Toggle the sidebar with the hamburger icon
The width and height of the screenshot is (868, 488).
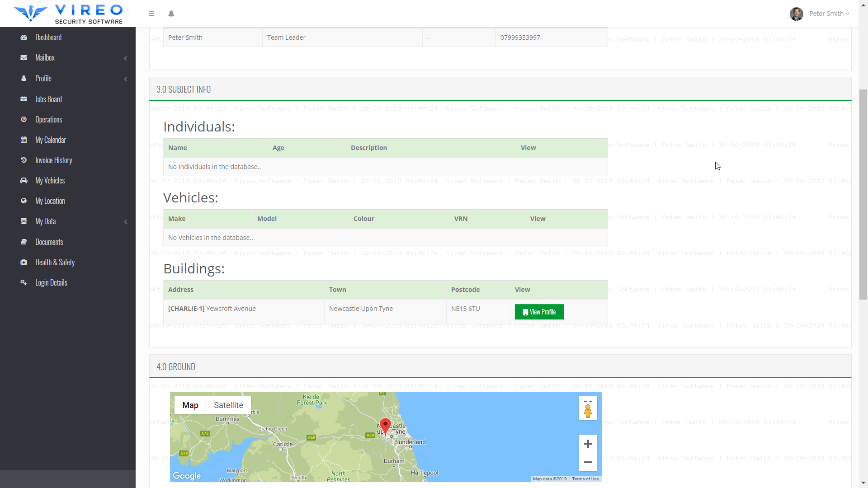[151, 14]
